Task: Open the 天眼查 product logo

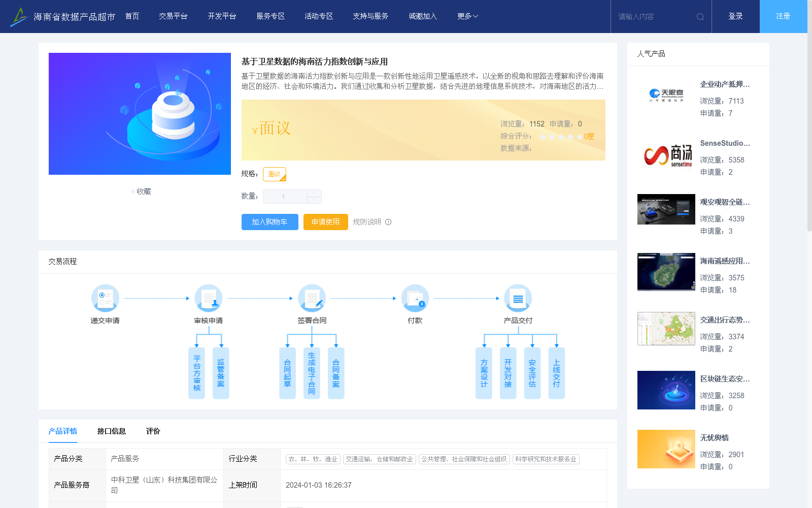Action: [666, 96]
